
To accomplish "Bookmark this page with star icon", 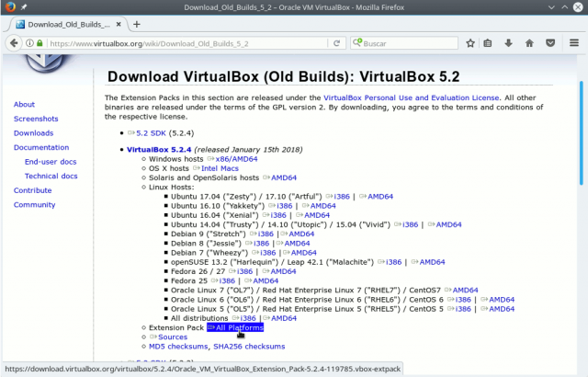I will pos(470,43).
